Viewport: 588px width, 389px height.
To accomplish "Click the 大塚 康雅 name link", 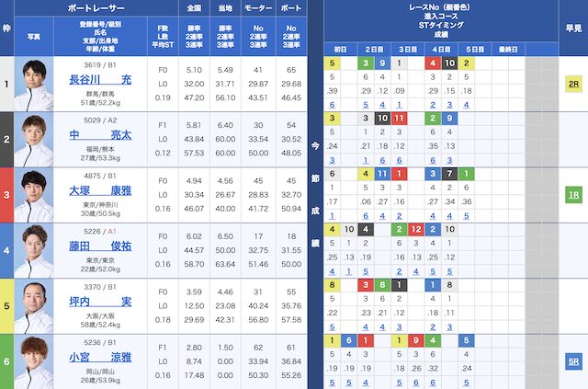I will point(100,190).
